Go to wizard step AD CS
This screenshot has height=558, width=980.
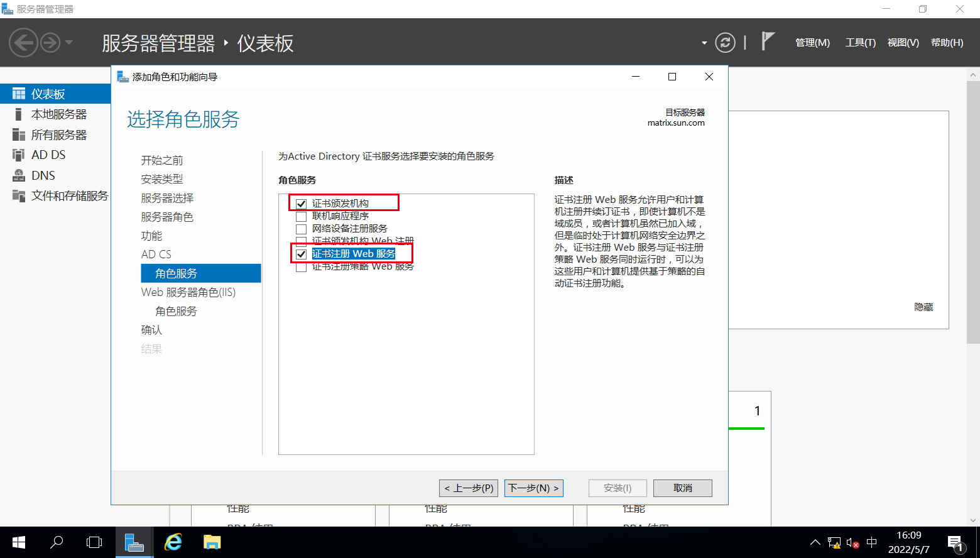pos(156,254)
